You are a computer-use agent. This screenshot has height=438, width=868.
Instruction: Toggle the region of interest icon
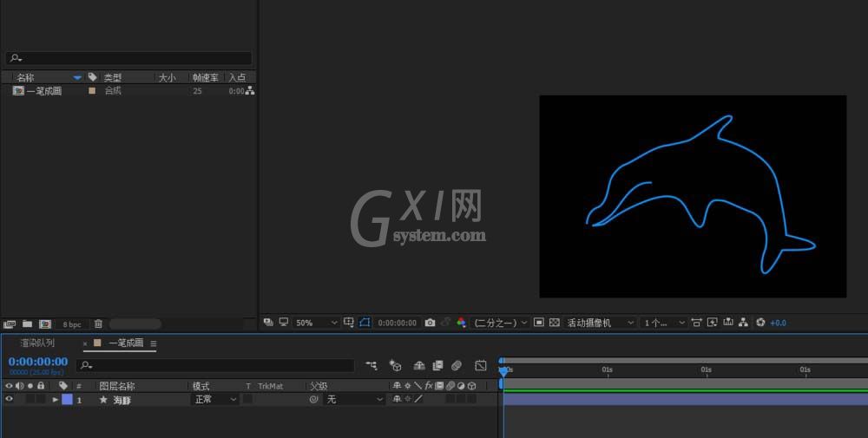tap(539, 322)
